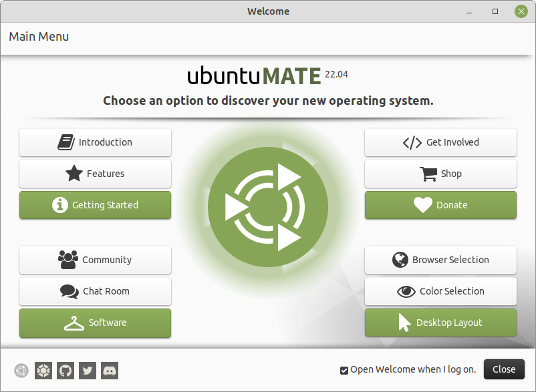Select Getting Started

point(95,205)
